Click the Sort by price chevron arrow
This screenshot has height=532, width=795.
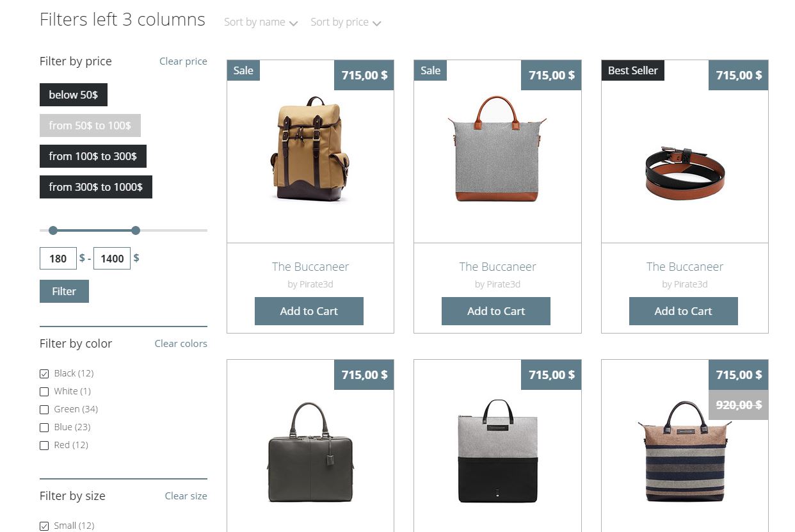[x=377, y=24]
